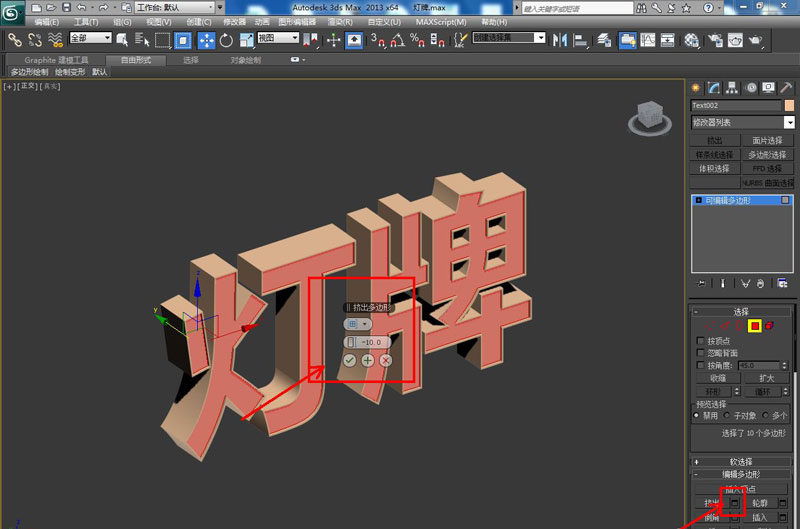Open the 视图 reference coordinate dropdown
This screenshot has width=800, height=529.
tap(278, 37)
